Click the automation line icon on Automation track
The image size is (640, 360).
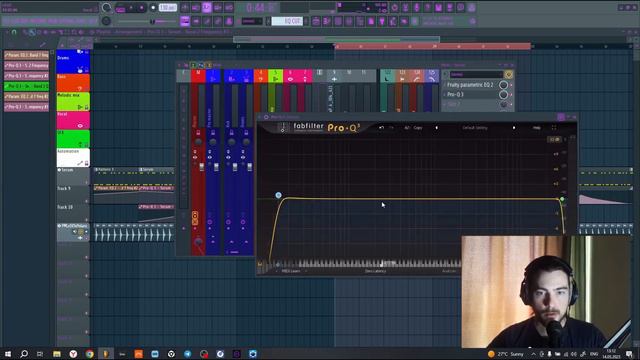click(x=80, y=163)
